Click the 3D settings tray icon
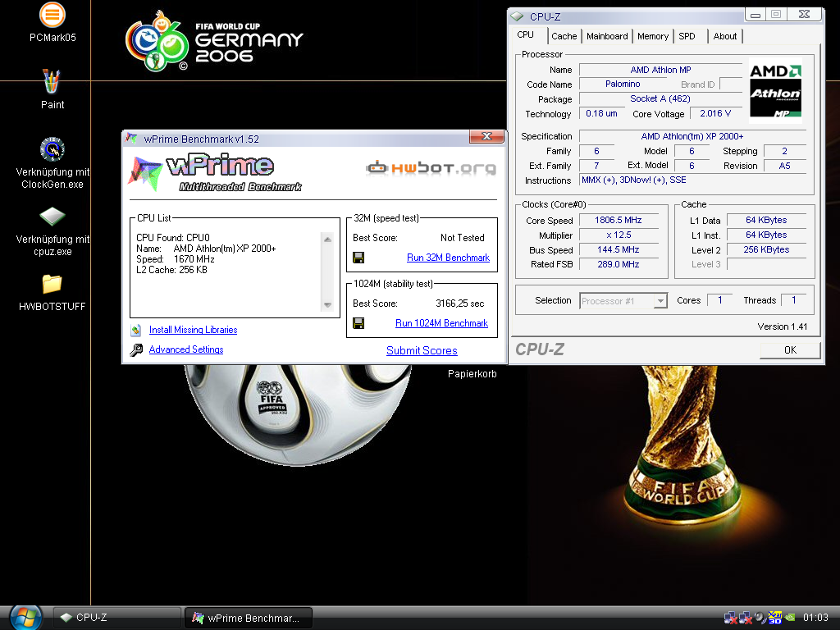This screenshot has height=630, width=840. pos(775,618)
